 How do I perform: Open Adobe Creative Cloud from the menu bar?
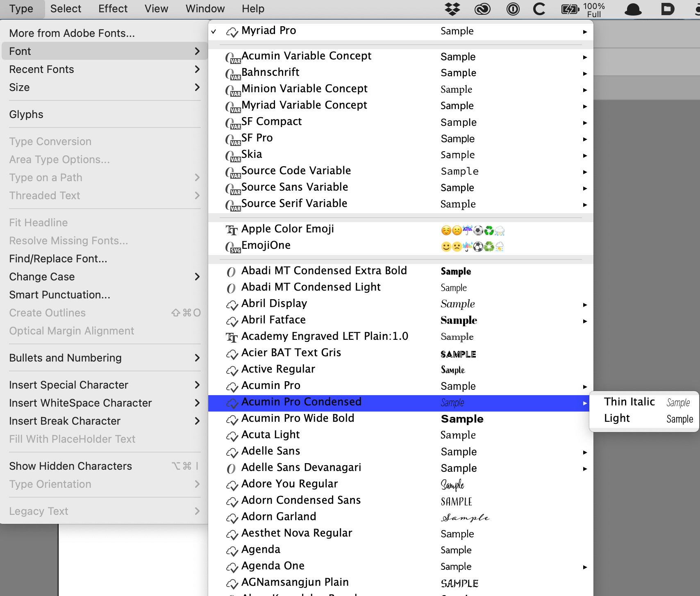coord(482,9)
